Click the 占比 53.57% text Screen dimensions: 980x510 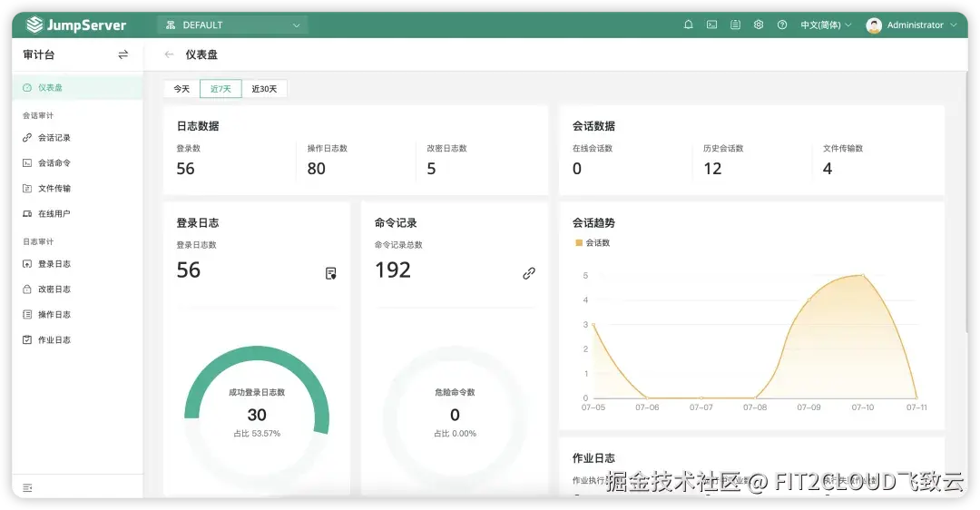click(257, 434)
